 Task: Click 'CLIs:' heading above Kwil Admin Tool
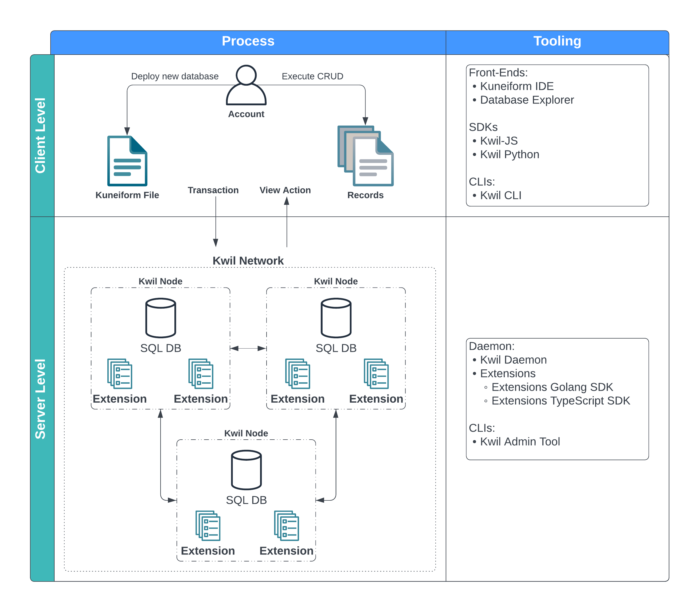(x=482, y=428)
